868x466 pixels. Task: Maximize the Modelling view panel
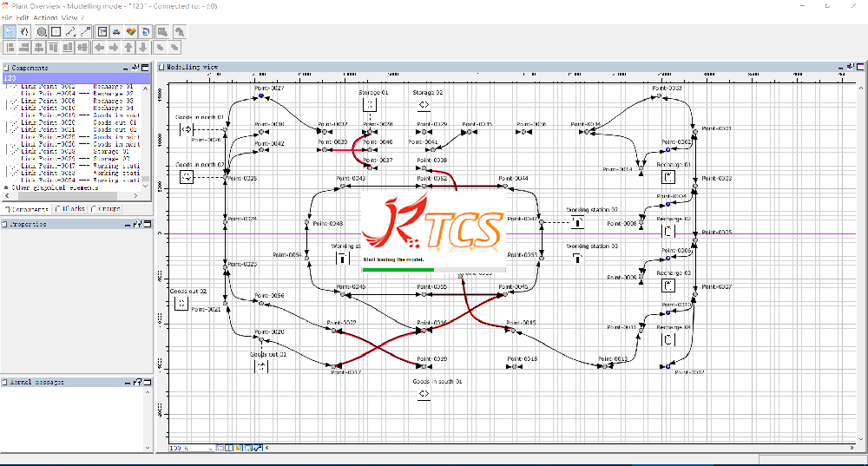coord(859,67)
